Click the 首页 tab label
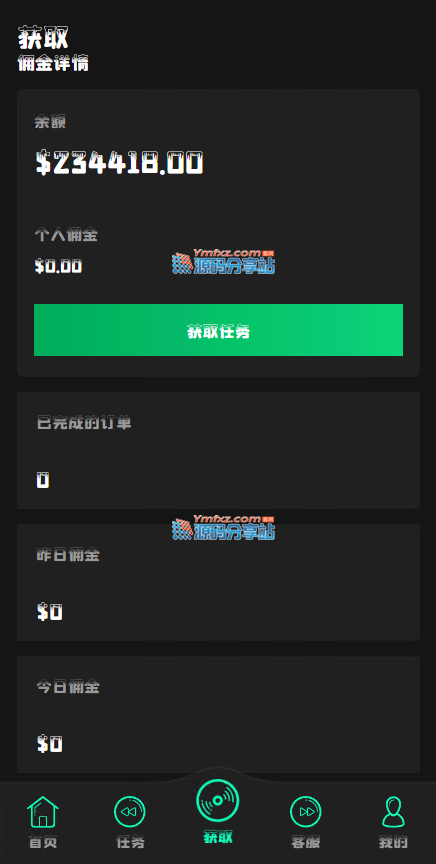Screen dimensions: 436x864 pos(43,842)
